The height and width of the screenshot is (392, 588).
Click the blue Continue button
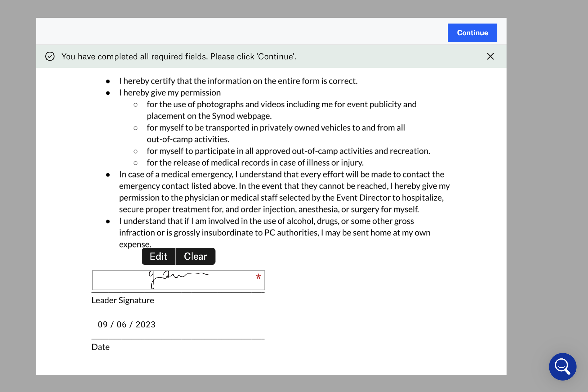pyautogui.click(x=472, y=33)
